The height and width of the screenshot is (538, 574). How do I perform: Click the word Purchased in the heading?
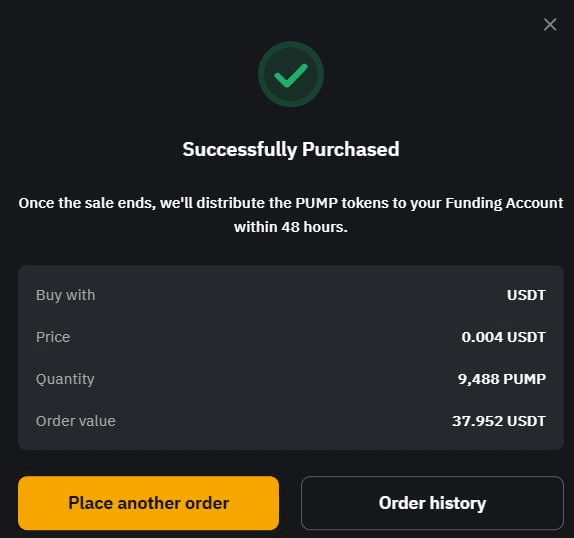click(351, 149)
